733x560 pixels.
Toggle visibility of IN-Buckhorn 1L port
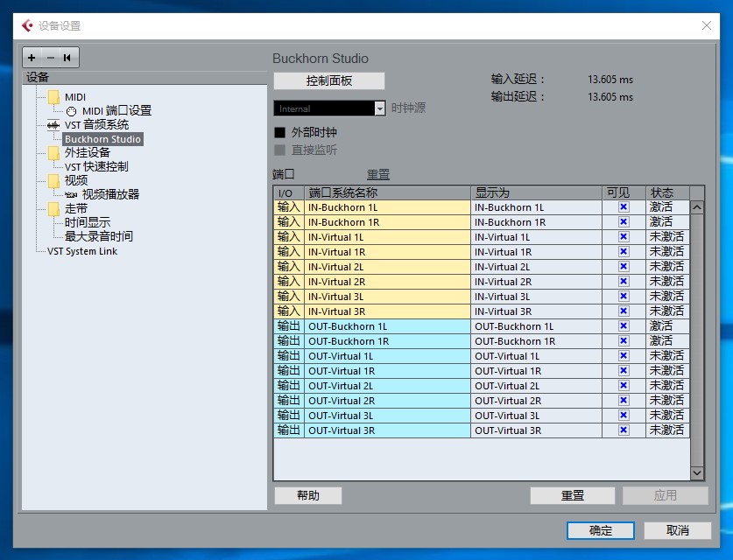(624, 206)
